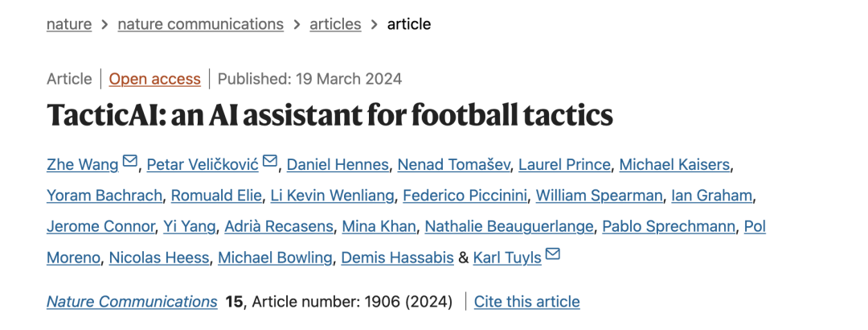The height and width of the screenshot is (330, 868).
Task: Click the mail icon next to Karl Tuyls
Action: [553, 256]
